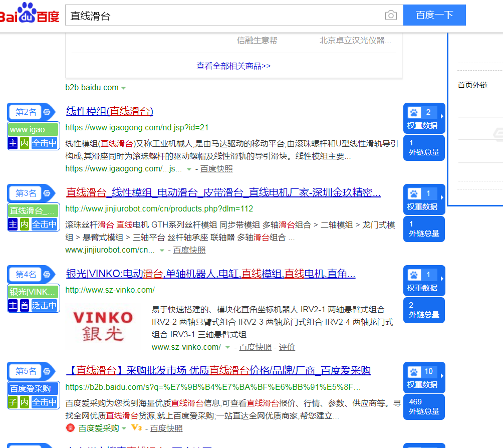Viewport: 503px width, 448px height.
Task: Open dropdown arrow next to www.sz-vinko.com/
Action: pyautogui.click(x=227, y=347)
